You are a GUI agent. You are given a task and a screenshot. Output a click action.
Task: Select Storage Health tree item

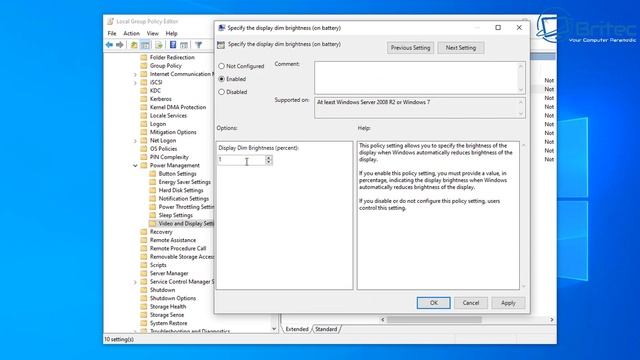pos(168,307)
